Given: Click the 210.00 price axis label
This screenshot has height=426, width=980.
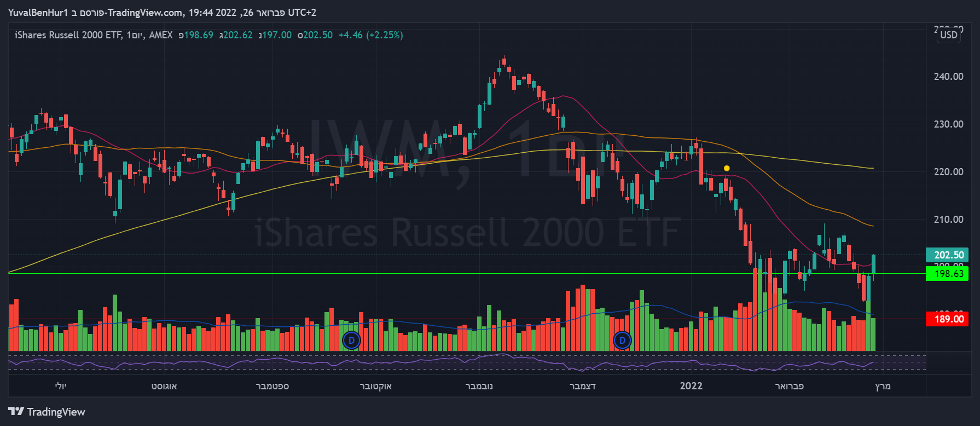Looking at the screenshot, I should pyautogui.click(x=948, y=220).
